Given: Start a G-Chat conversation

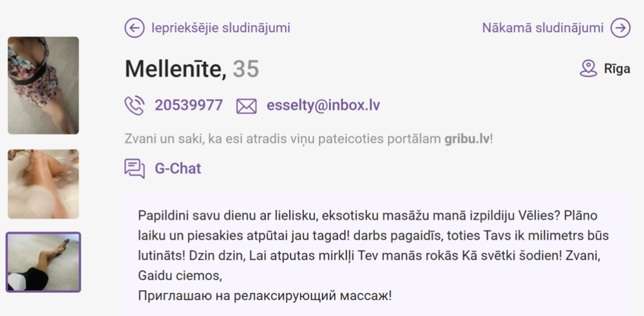Looking at the screenshot, I should click(x=178, y=169).
